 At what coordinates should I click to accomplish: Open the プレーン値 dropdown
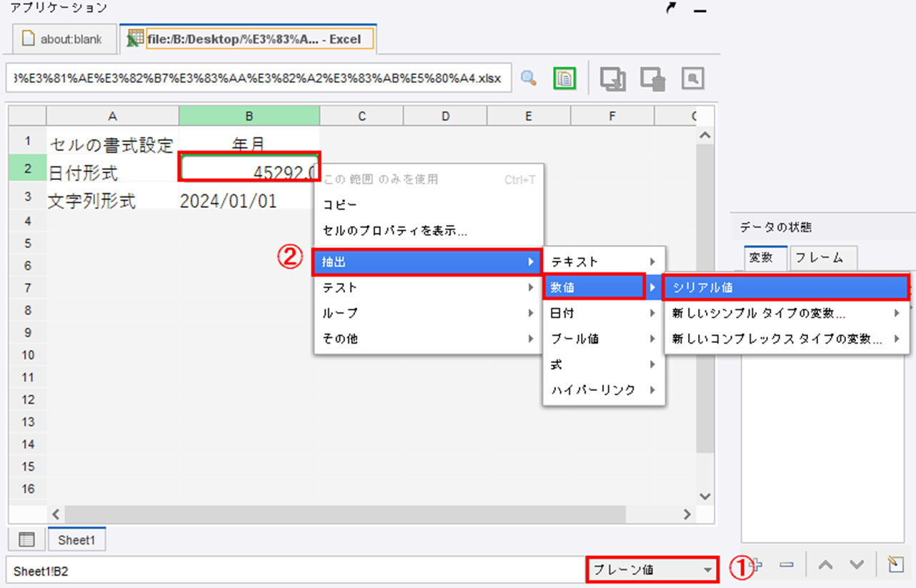(651, 570)
